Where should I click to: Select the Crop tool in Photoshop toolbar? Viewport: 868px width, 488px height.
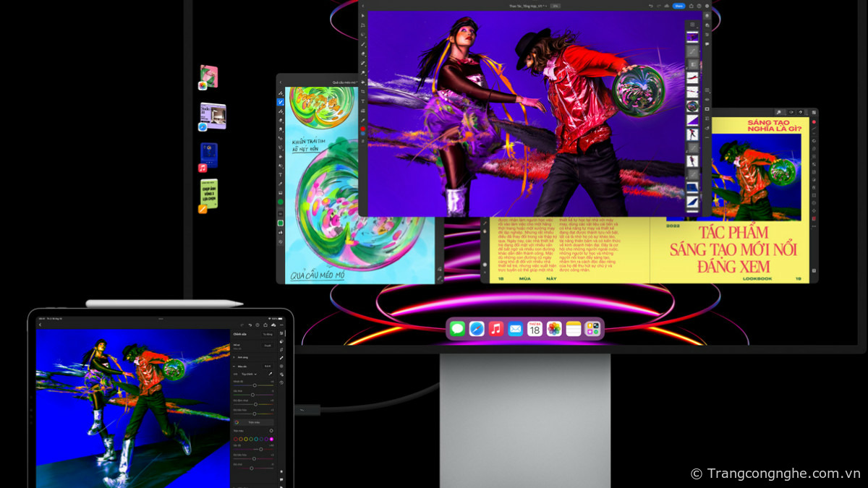363,92
